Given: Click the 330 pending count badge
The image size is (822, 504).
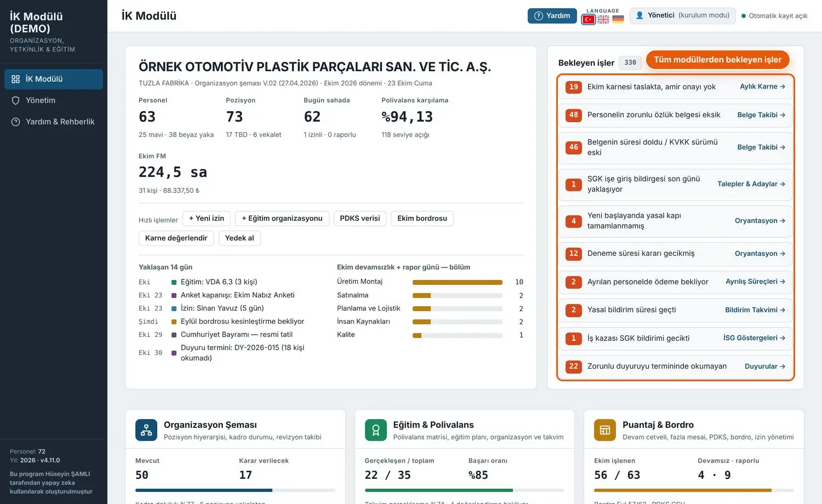Looking at the screenshot, I should click(630, 62).
